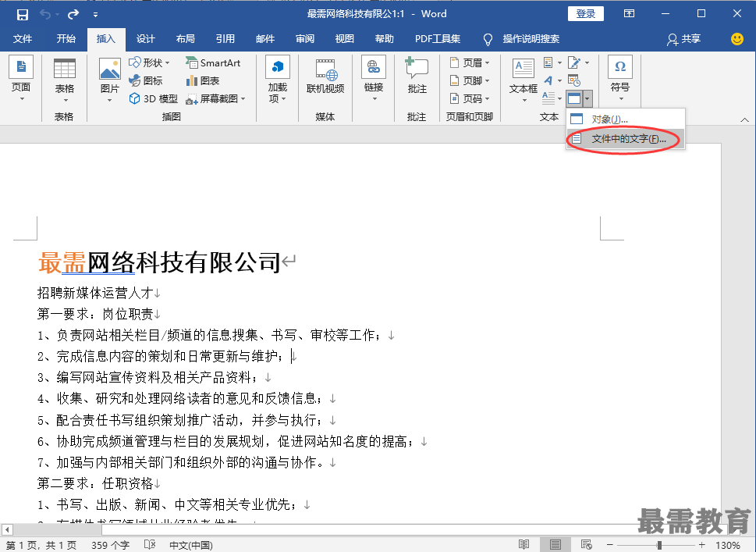Choose 文件中的文字(F)... menu entry
The height and width of the screenshot is (552, 756).
click(626, 139)
